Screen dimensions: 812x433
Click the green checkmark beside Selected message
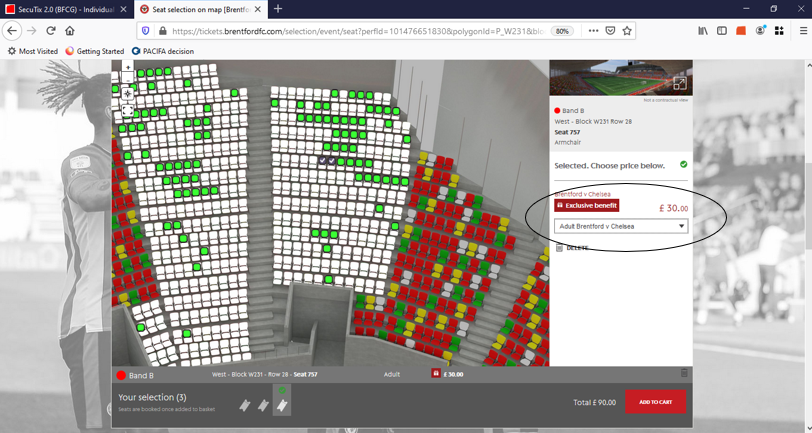pyautogui.click(x=684, y=164)
